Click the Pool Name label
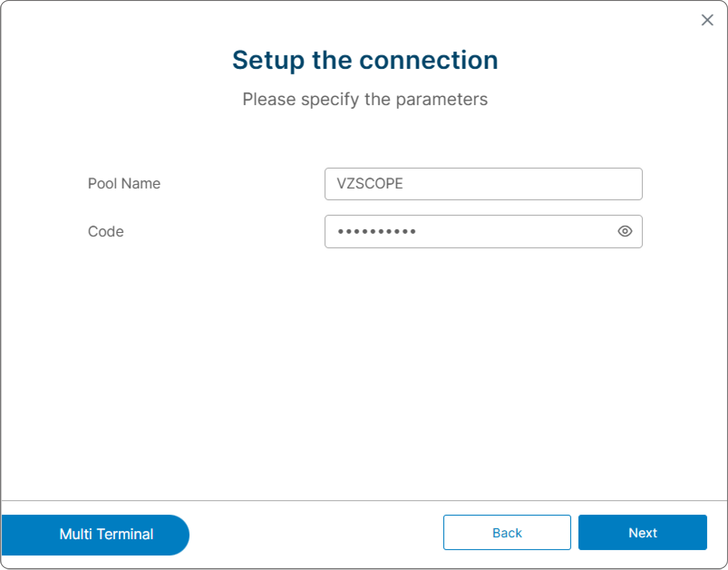The image size is (728, 570). click(124, 184)
